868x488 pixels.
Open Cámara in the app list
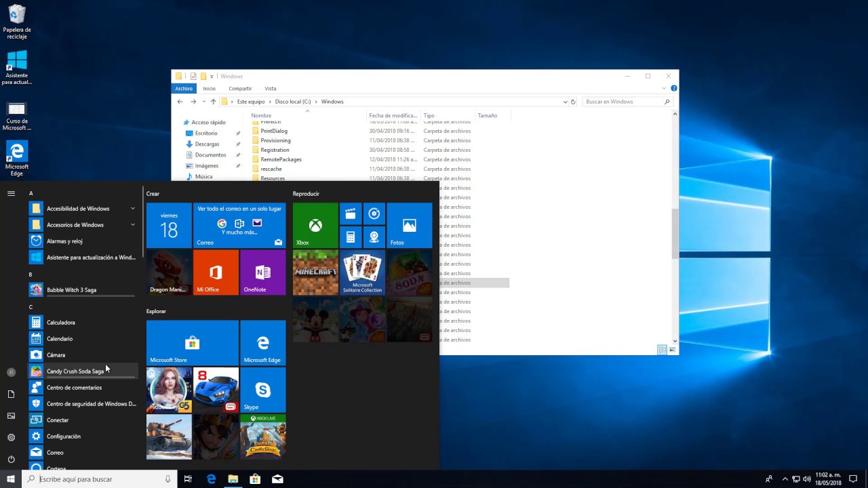coord(83,355)
